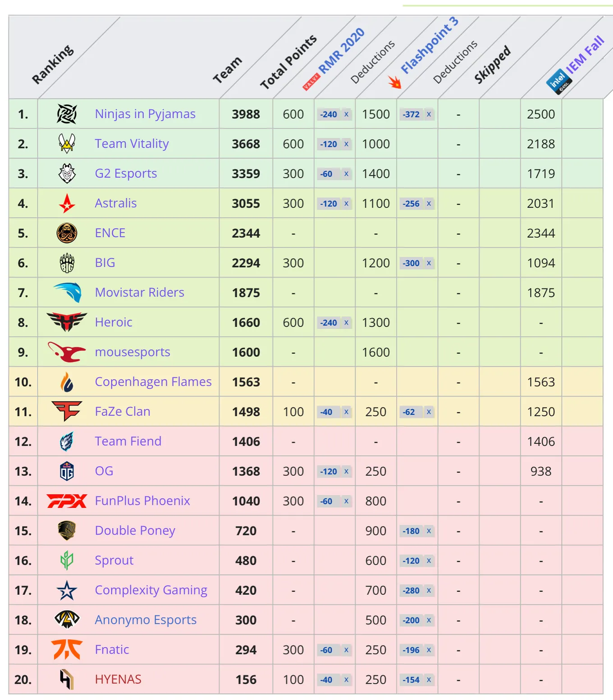
Task: Click the -180 deduction badge for Double Poney
Action: [416, 531]
